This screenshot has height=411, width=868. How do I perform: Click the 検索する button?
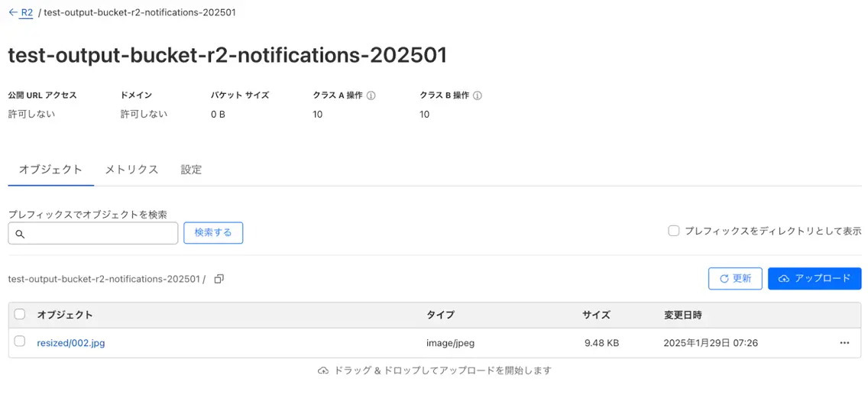[213, 233]
